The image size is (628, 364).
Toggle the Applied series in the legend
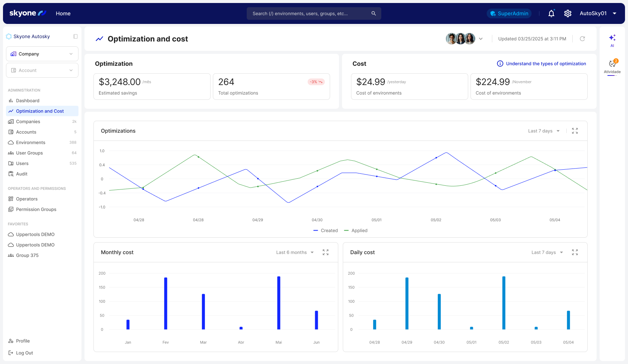[355, 230]
